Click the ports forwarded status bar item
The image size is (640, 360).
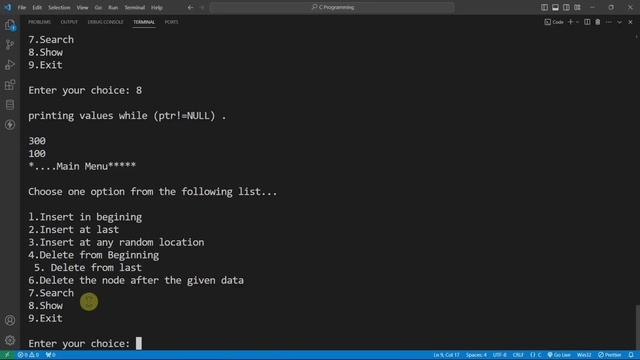point(51,355)
